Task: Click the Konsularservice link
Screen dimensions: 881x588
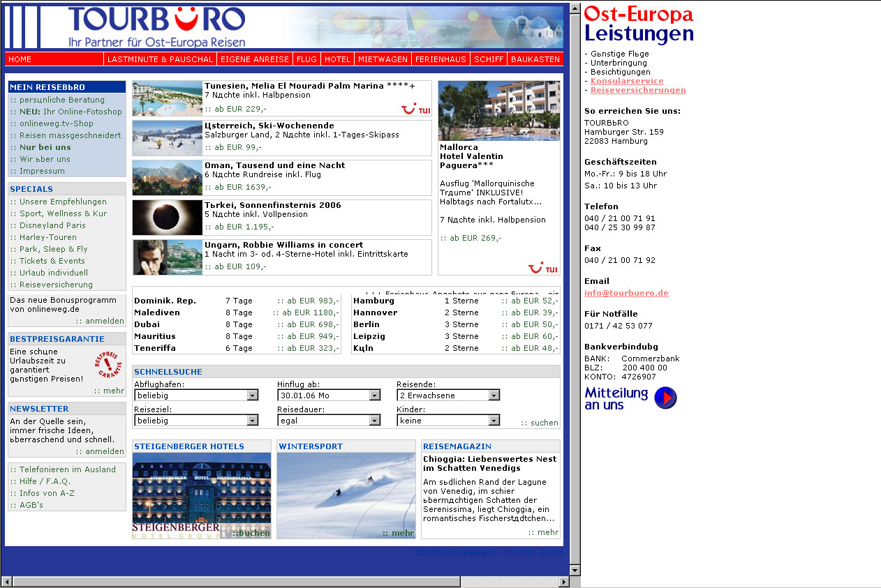Action: tap(627, 81)
